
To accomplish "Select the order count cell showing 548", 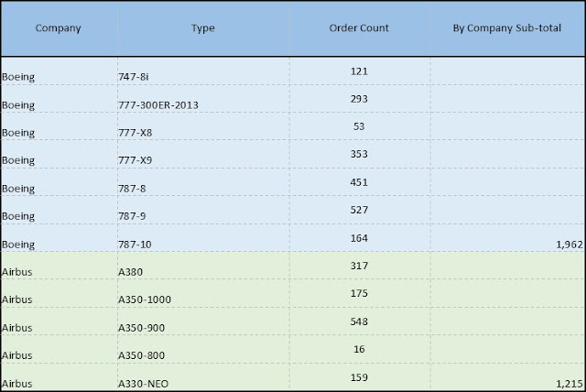I will [x=359, y=321].
